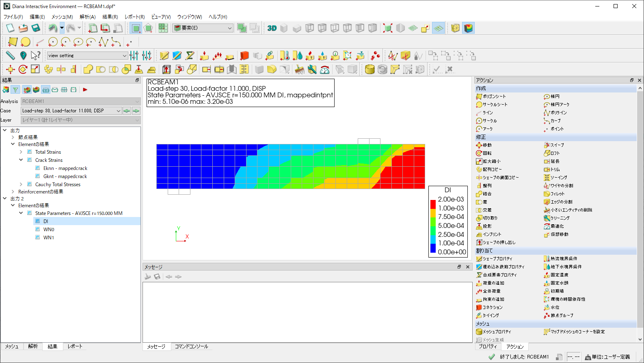Click the undo arrow icon
This screenshot has height=363, width=644.
(52, 28)
